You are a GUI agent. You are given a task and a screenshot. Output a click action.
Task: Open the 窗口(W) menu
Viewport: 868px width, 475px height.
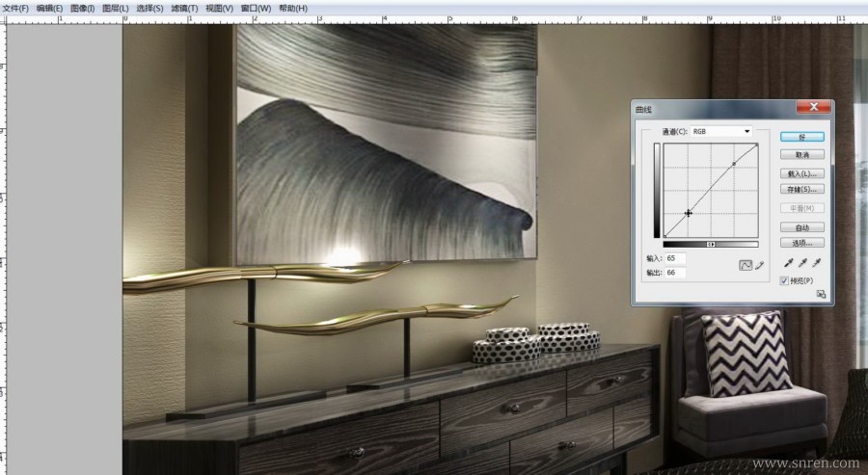tap(256, 9)
